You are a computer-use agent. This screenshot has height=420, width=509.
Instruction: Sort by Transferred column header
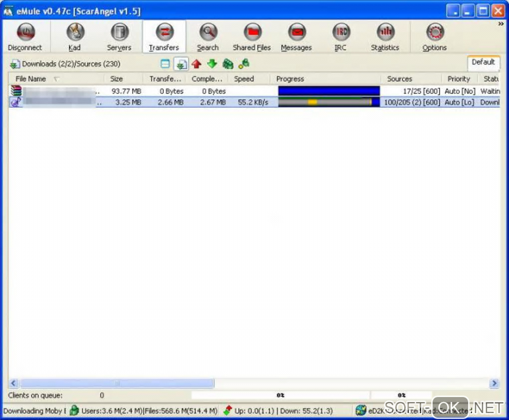[164, 79]
